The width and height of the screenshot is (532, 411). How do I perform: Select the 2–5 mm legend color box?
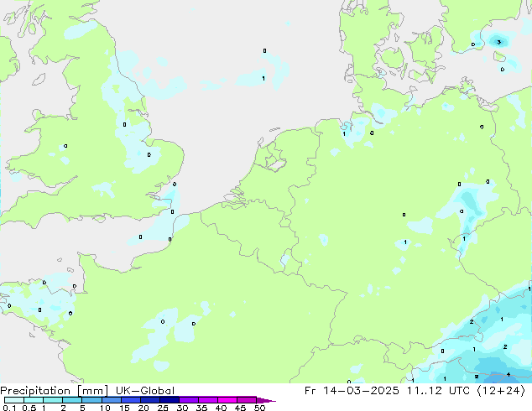[72, 400]
